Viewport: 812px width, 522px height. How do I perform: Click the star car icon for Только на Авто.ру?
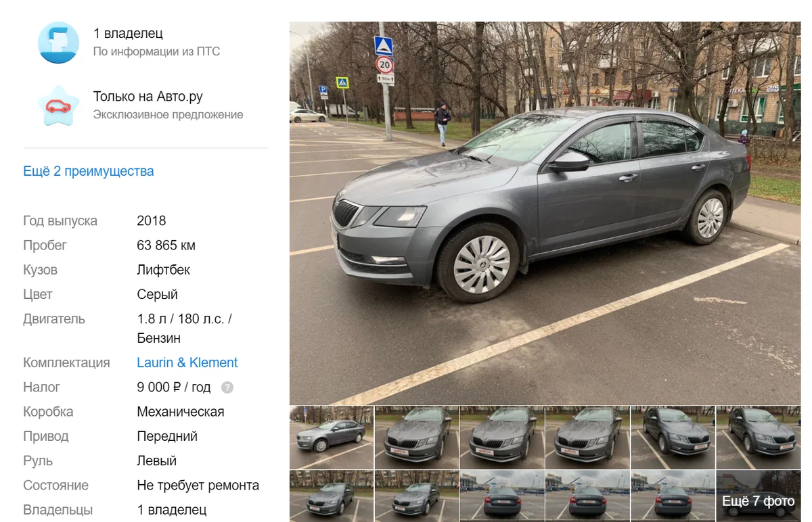(x=59, y=105)
